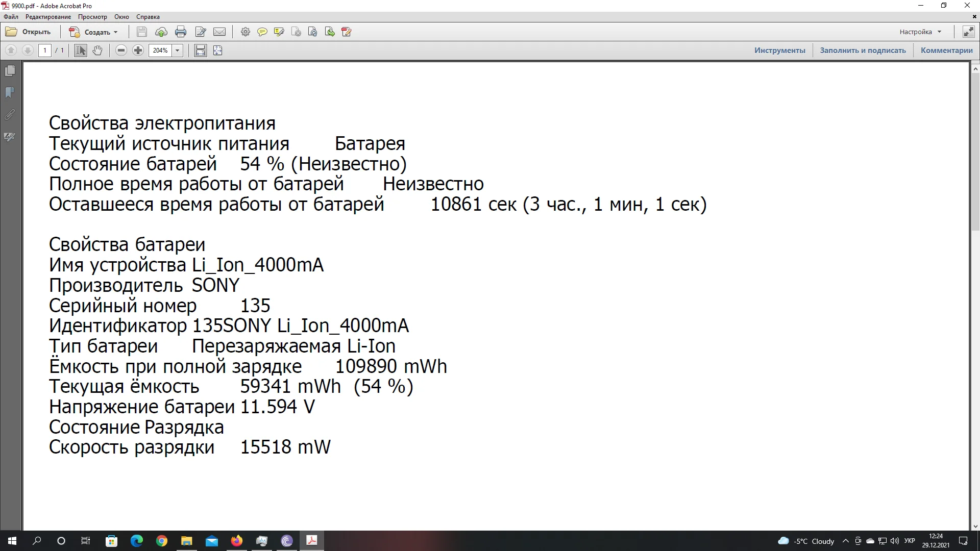Image resolution: width=980 pixels, height=551 pixels.
Task: Toggle fit one full page view
Action: [218, 51]
